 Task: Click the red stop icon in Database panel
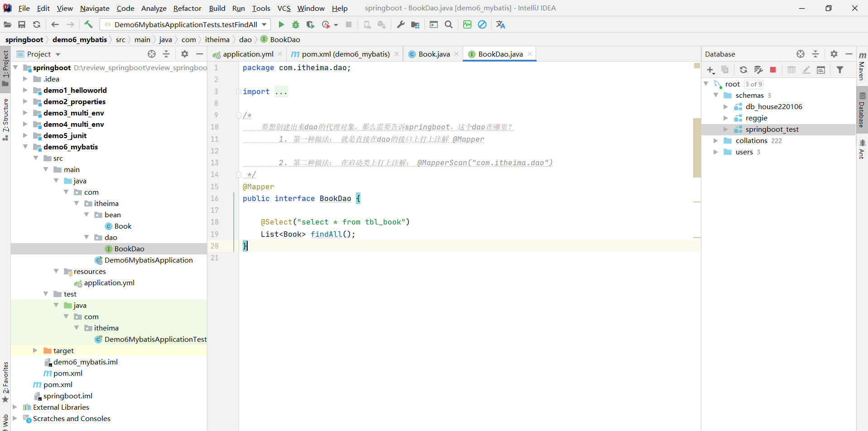[x=773, y=70]
